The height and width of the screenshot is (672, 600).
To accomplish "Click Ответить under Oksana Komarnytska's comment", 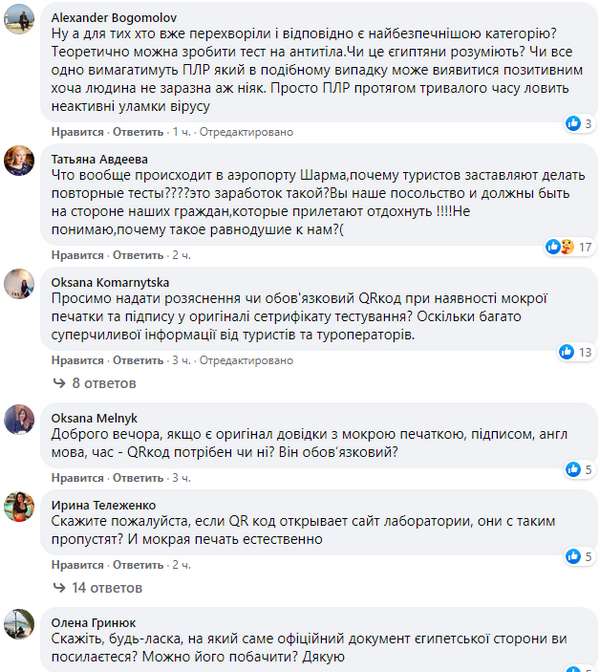I will tap(138, 360).
